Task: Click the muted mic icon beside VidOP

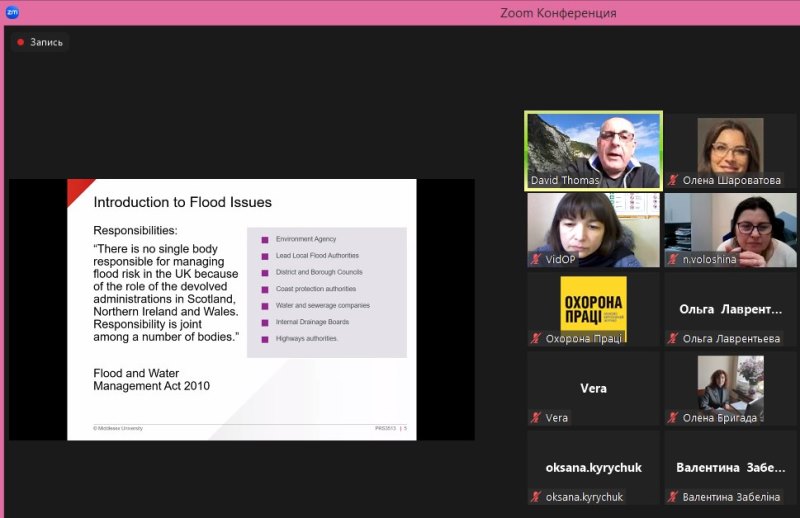Action: click(536, 259)
